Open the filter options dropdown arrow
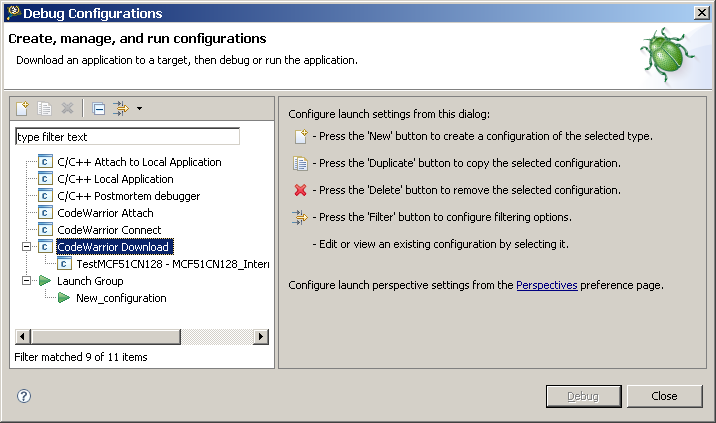Screen dimensions: 716x423 click(x=139, y=109)
